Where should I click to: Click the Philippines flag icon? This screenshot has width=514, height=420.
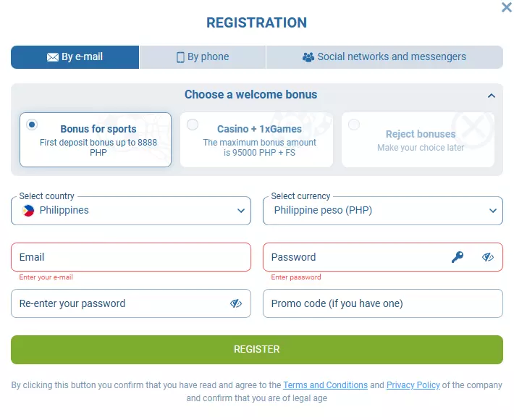click(x=28, y=211)
